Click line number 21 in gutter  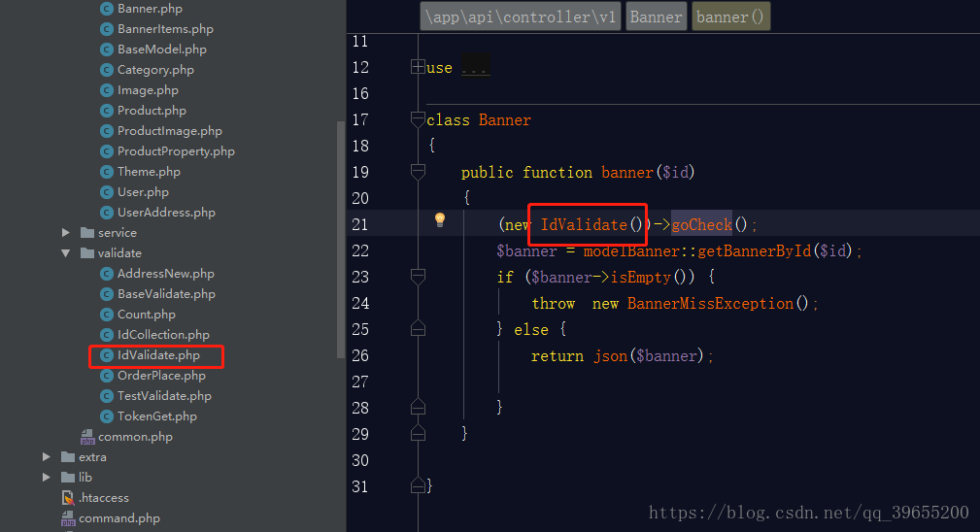[360, 224]
